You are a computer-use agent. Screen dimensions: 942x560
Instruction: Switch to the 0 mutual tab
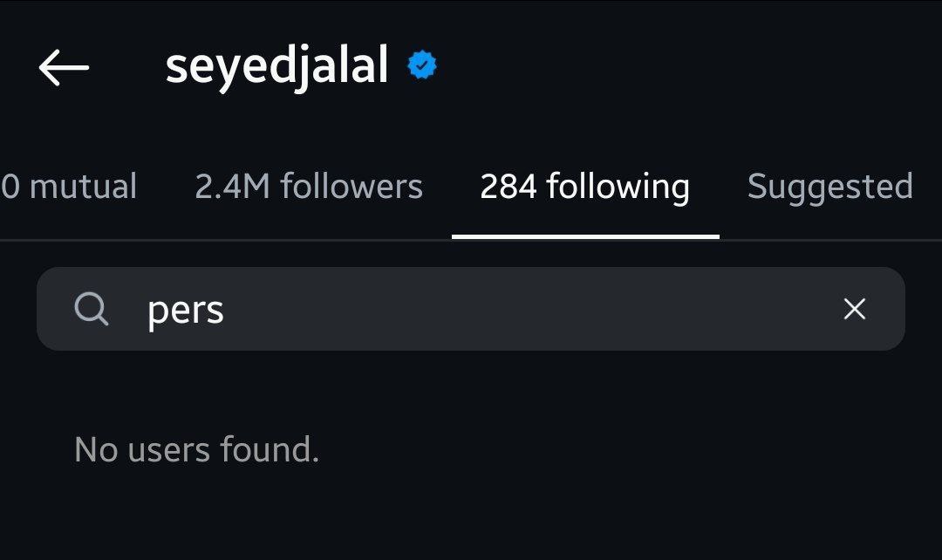(69, 187)
